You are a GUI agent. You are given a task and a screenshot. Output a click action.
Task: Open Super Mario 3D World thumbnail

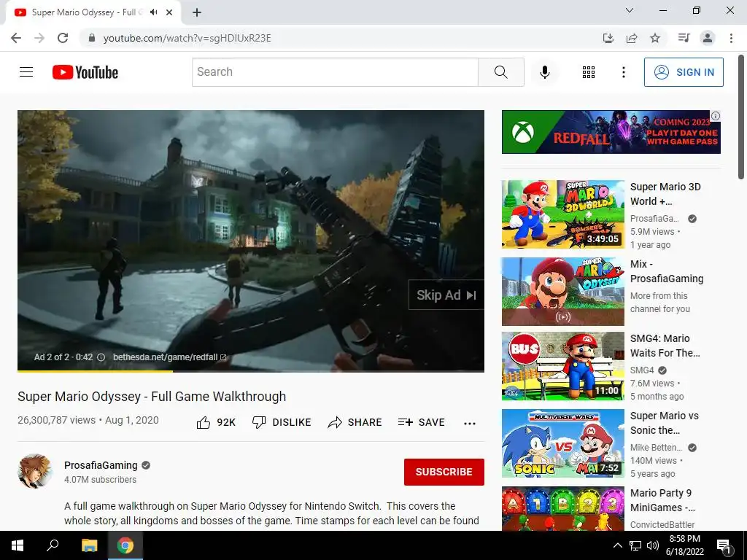coord(562,214)
